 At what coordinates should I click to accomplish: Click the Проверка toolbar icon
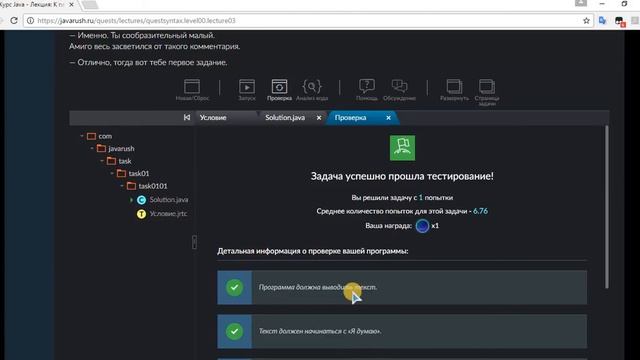coord(279,90)
